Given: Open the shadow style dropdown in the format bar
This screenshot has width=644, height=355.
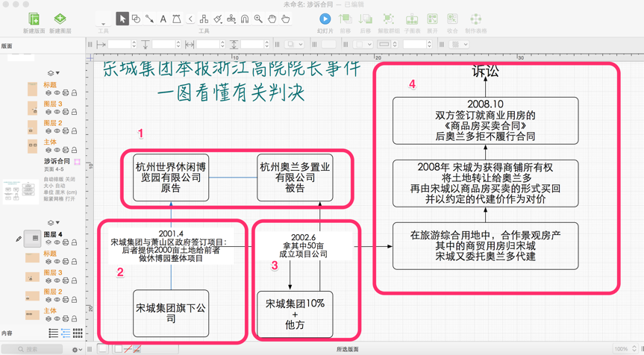Looking at the screenshot, I should click(x=295, y=44).
